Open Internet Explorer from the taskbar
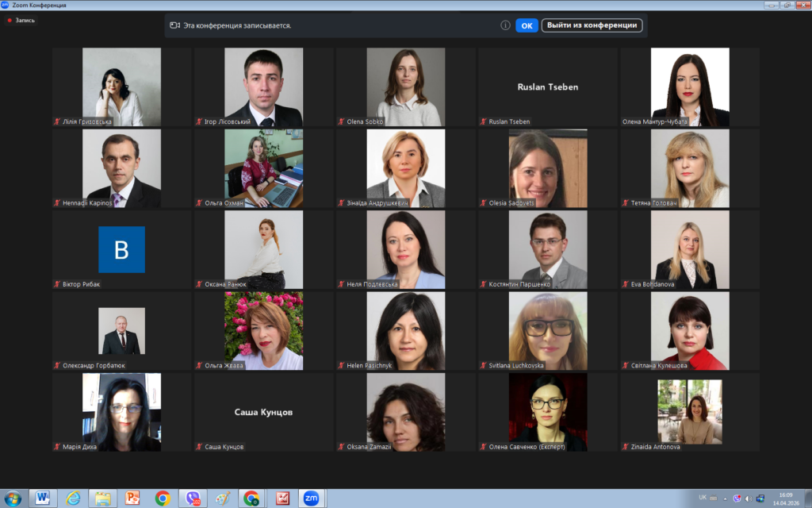This screenshot has height=508, width=812. tap(73, 498)
